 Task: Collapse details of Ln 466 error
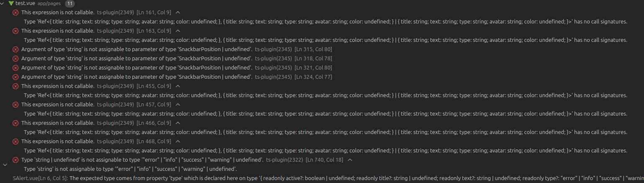click(178, 123)
